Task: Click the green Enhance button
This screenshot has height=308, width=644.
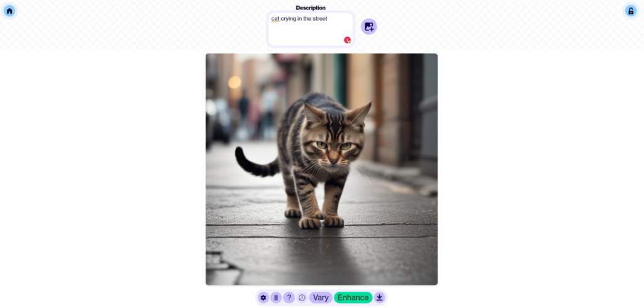Action: point(353,297)
